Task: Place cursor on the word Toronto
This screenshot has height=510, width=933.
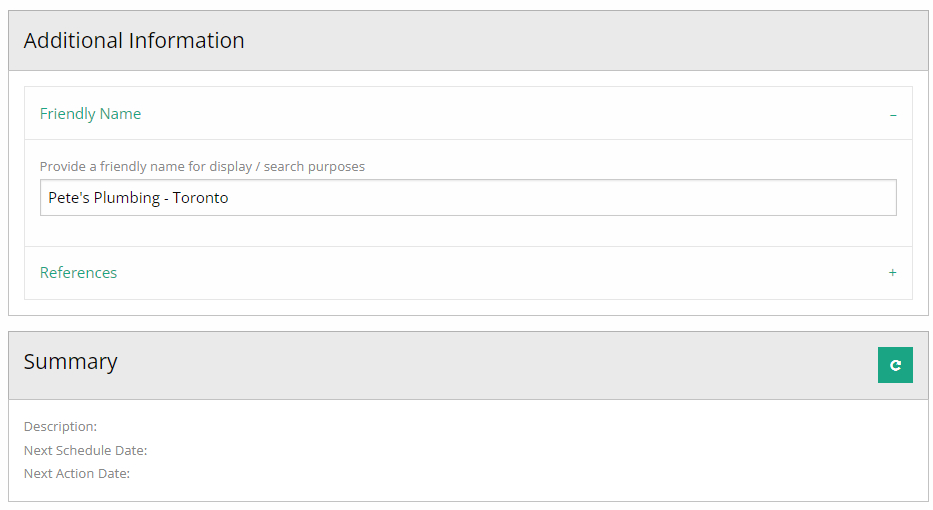Action: click(201, 198)
